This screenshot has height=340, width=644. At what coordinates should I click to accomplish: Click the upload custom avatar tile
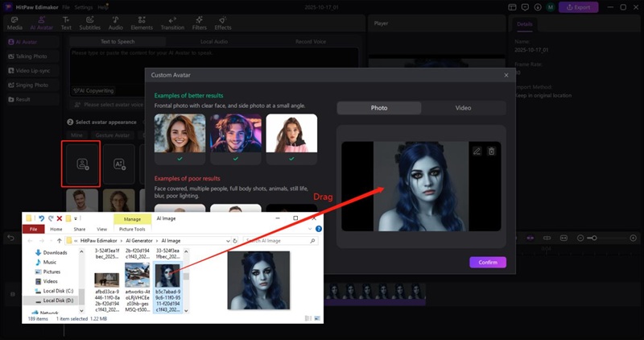(x=80, y=163)
